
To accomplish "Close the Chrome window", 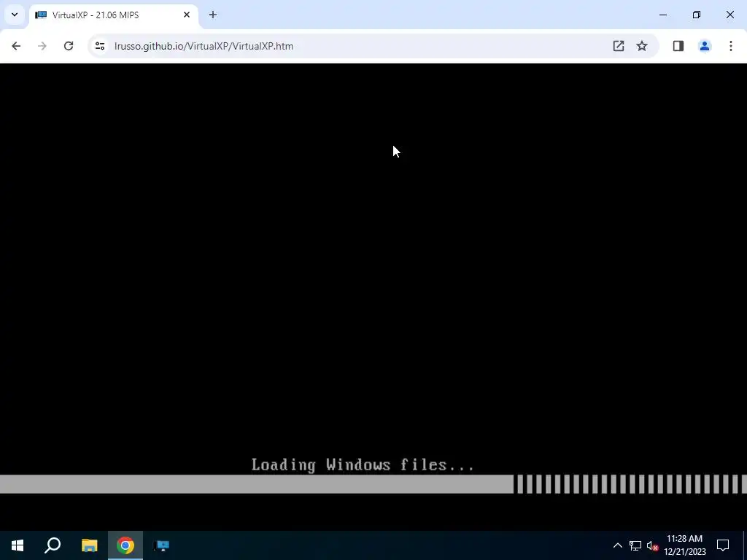I will pyautogui.click(x=729, y=15).
